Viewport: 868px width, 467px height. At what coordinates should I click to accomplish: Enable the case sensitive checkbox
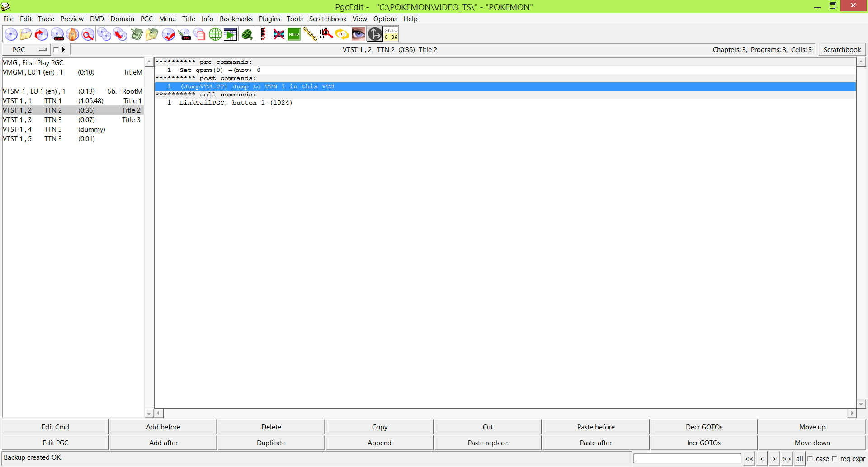point(810,458)
